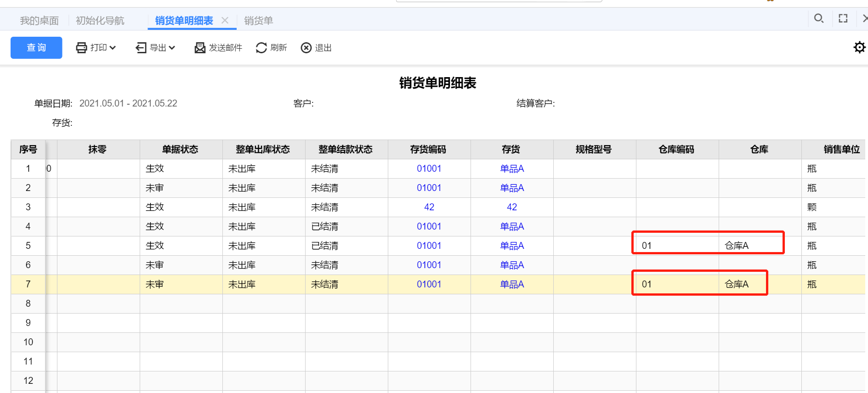Click the 整单结款状态 column header
Viewport: 868px width, 393px height.
pos(346,149)
